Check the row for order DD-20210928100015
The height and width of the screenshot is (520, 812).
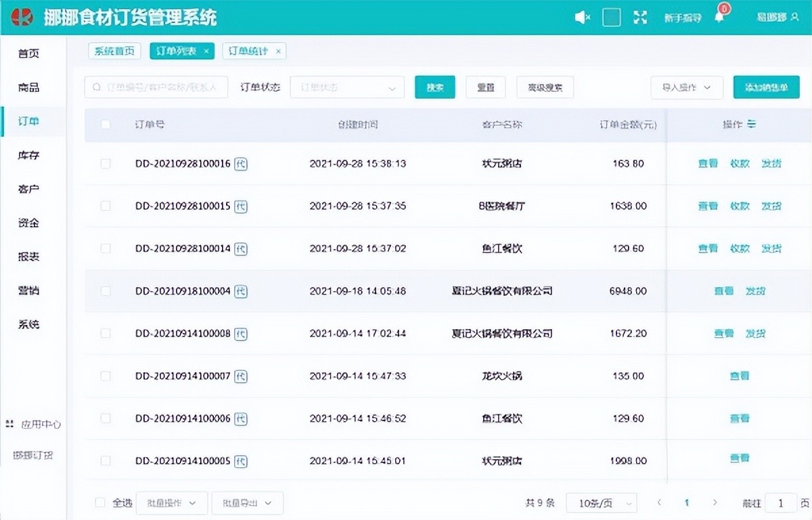(106, 206)
